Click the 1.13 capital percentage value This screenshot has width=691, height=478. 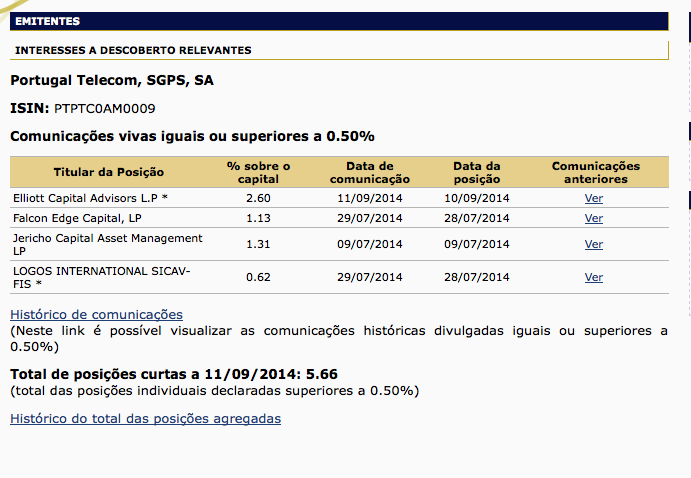coord(258,218)
